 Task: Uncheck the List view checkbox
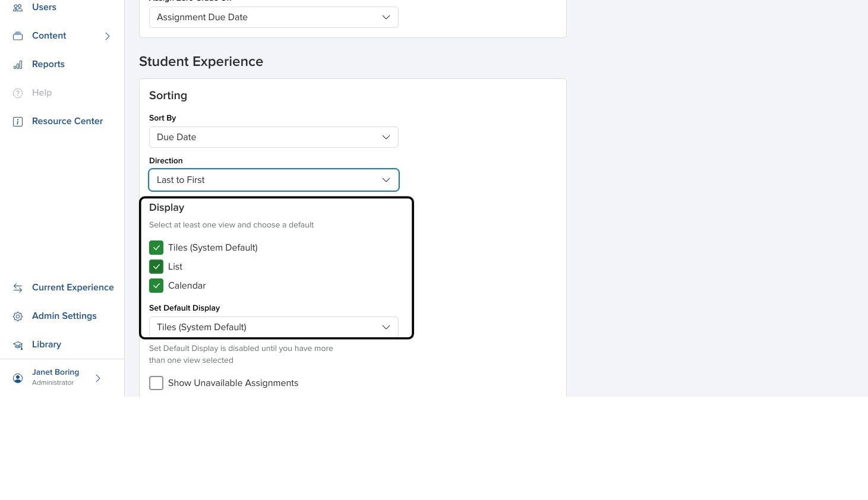point(156,267)
